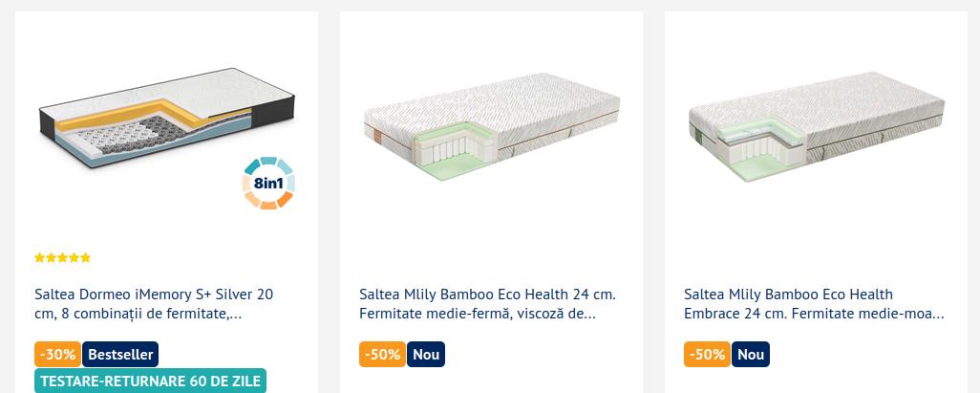This screenshot has width=980, height=393.
Task: Open Saltea Mlily Bamboo Eco Health Embrace link
Action: coord(814,303)
